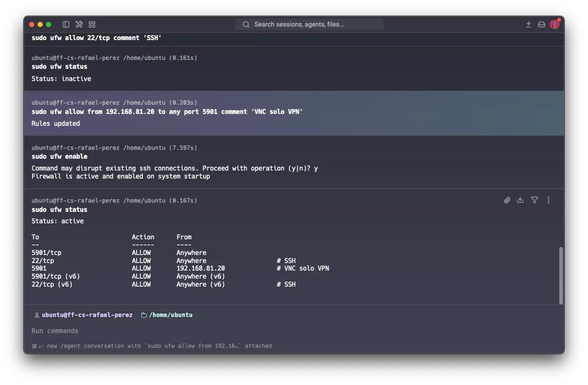The height and width of the screenshot is (385, 588).
Task: Select the 'sudo ufw enable' command text
Action: pos(60,157)
